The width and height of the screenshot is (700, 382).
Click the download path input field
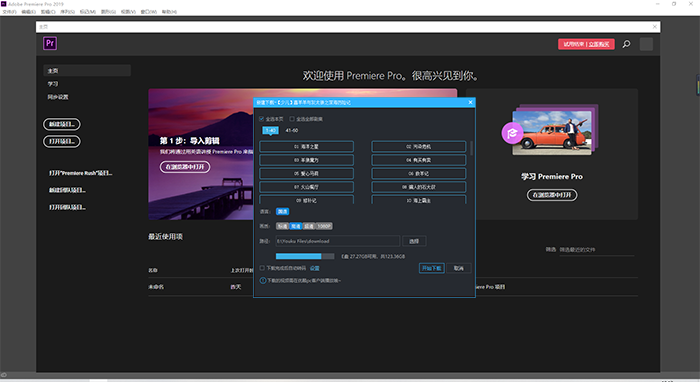[338, 241]
